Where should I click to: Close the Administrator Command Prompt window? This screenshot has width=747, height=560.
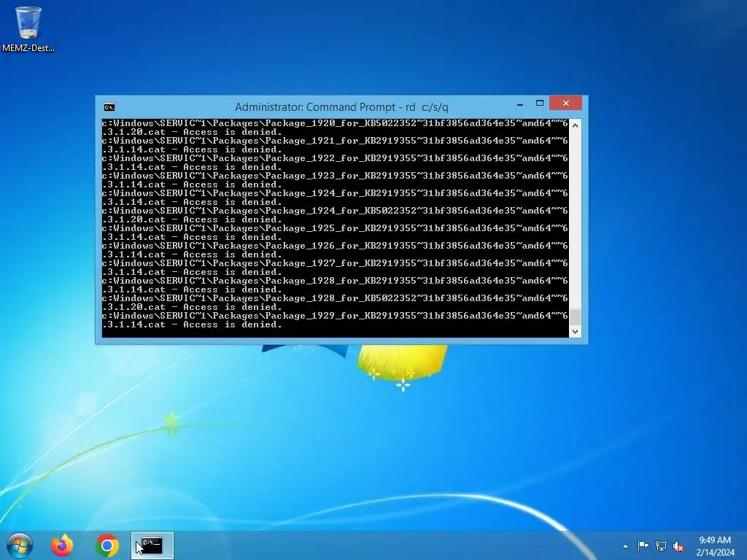click(x=565, y=103)
